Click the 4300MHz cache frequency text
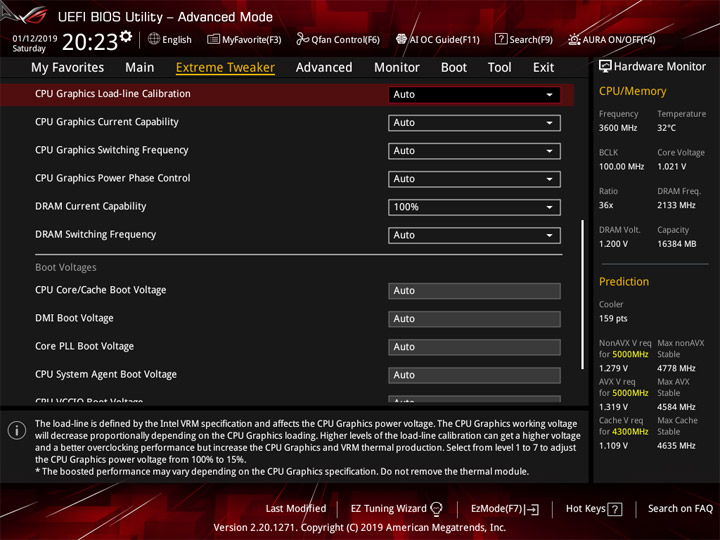720x540 pixels. (630, 432)
